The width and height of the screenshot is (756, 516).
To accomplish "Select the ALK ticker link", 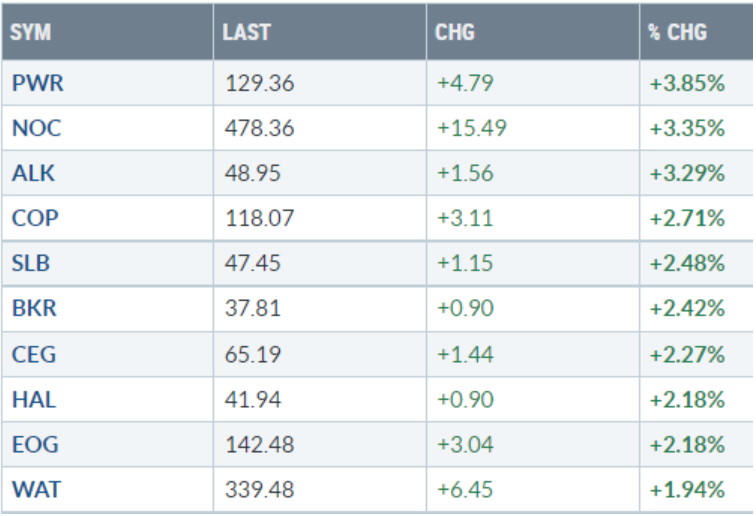I will tap(33, 173).
